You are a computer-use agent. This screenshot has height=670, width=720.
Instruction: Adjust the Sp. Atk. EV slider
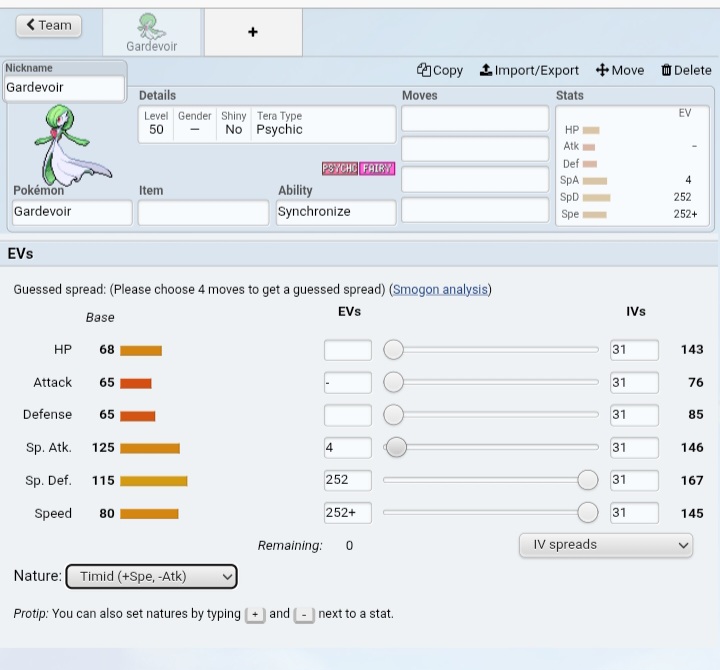[x=491, y=447]
